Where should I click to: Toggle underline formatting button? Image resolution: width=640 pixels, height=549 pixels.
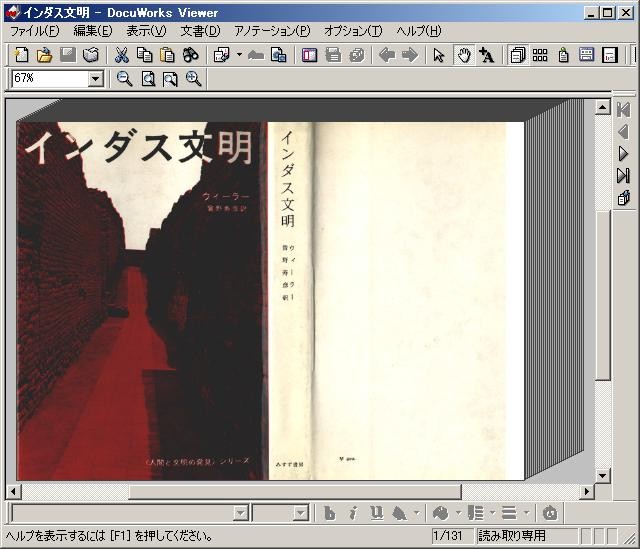[x=376, y=513]
